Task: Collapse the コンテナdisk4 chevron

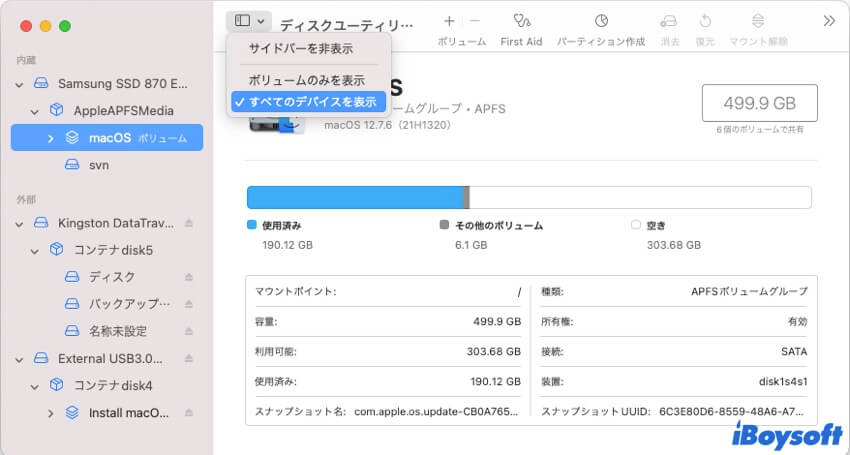Action: tap(35, 387)
